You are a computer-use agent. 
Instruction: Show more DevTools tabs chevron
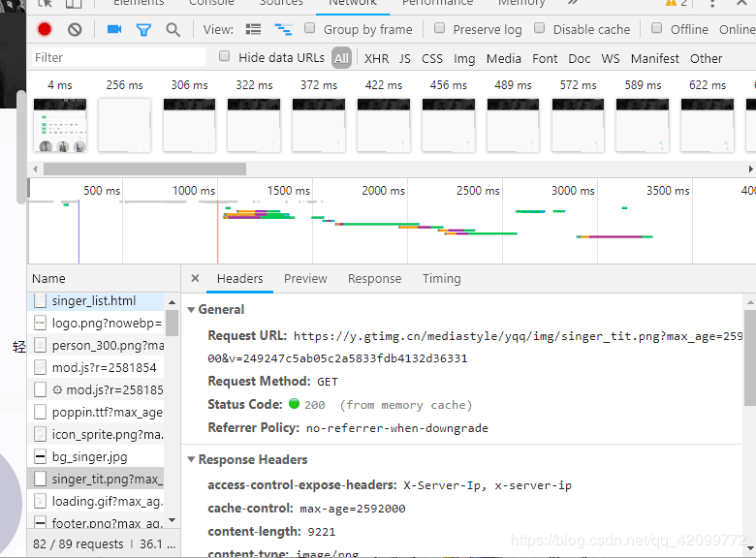pyautogui.click(x=572, y=2)
